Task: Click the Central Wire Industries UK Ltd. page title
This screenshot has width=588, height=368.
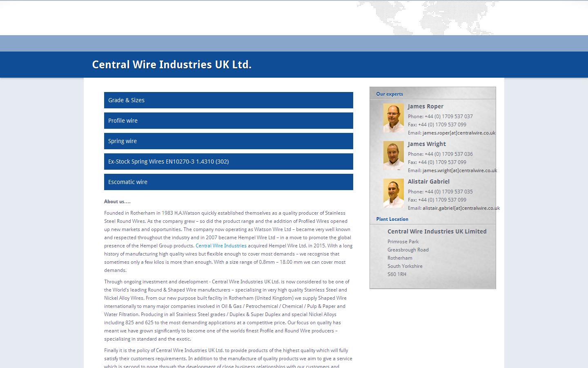Action: coord(172,65)
